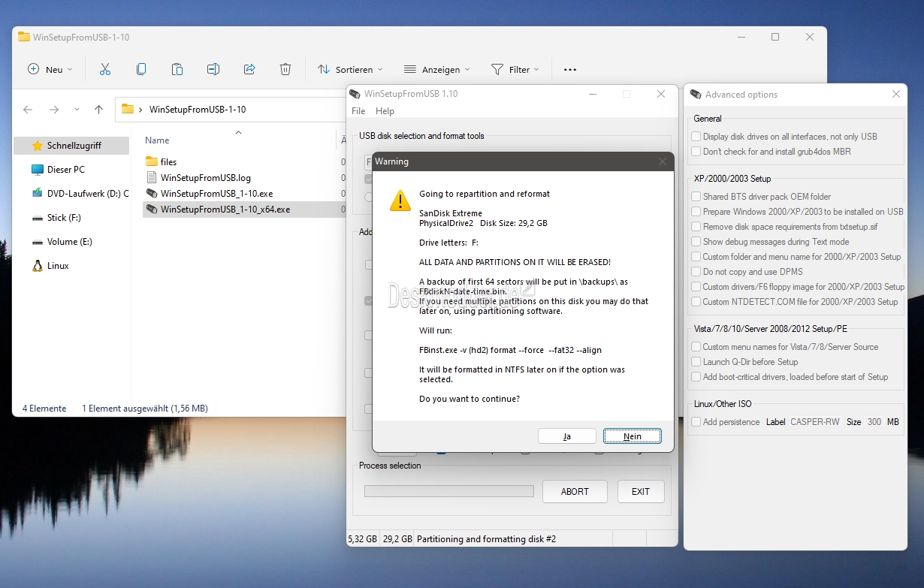Click the yellow warning triangle icon

pyautogui.click(x=400, y=200)
